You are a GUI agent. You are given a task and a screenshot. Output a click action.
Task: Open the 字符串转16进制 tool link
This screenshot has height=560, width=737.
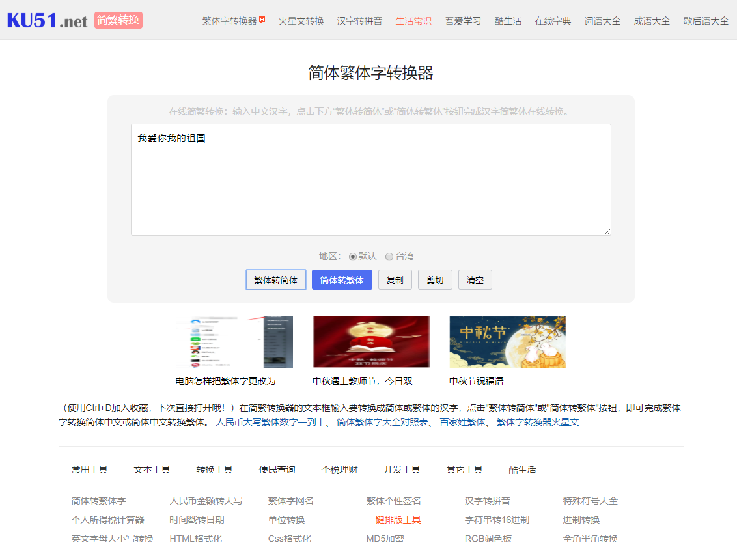click(497, 520)
